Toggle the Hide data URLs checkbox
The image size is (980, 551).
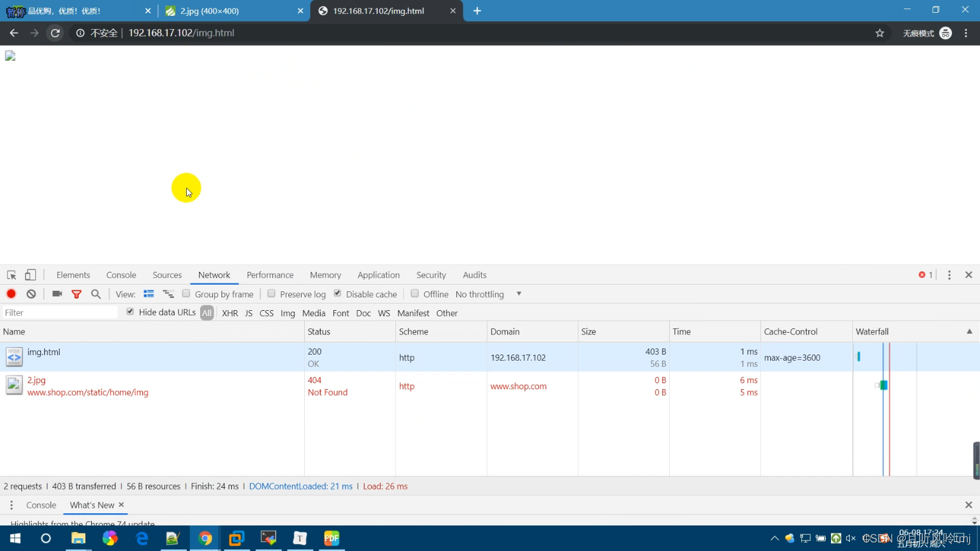130,312
